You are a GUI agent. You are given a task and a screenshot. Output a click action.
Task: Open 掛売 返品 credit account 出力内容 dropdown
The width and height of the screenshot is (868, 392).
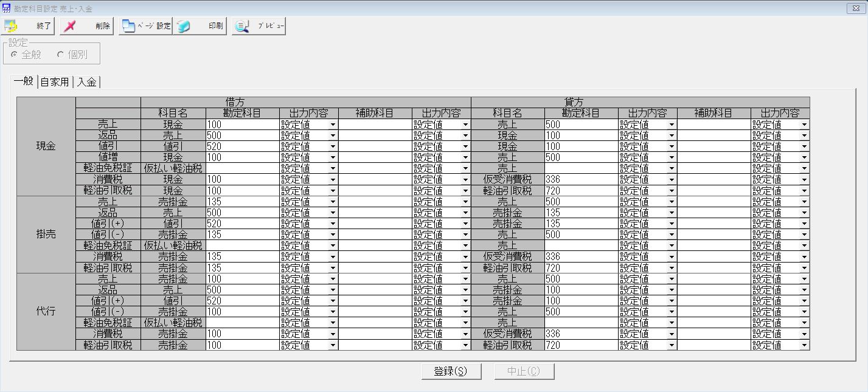tap(672, 213)
